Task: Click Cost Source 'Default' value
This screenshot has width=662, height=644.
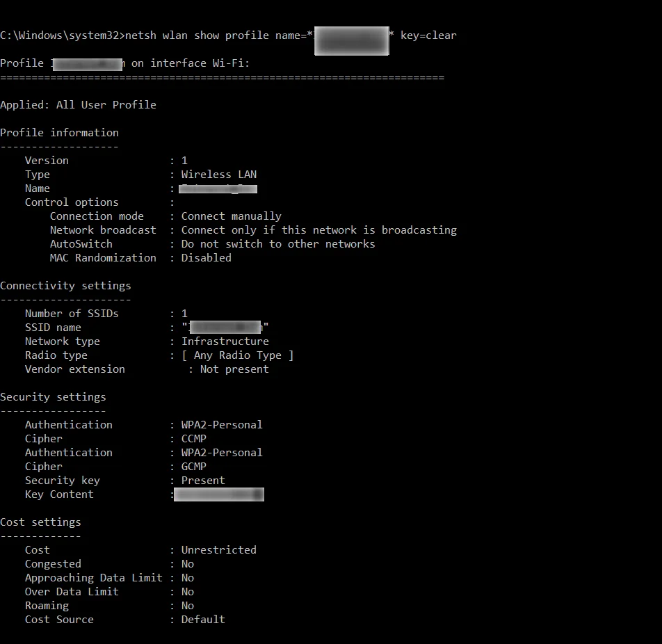Action: click(203, 620)
